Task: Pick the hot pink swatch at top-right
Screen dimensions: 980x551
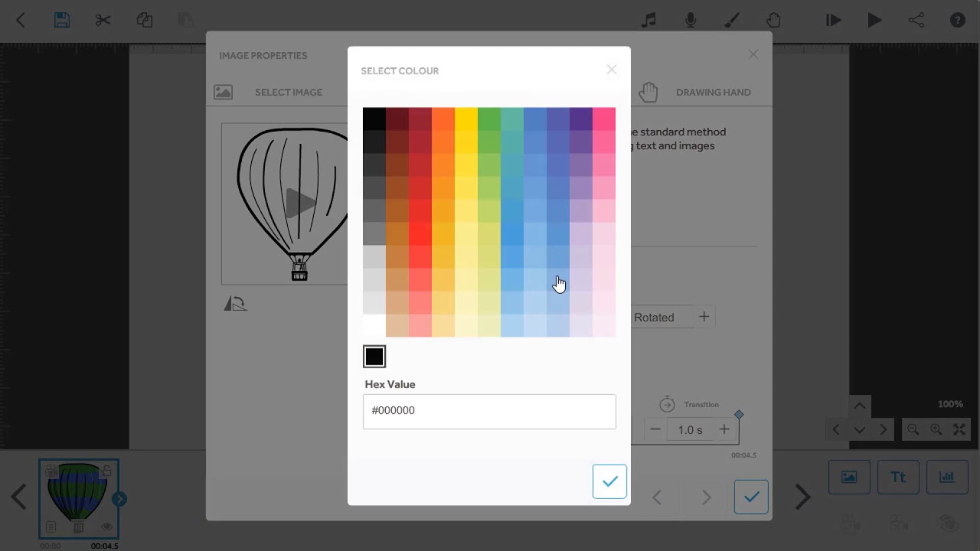Action: click(x=604, y=119)
